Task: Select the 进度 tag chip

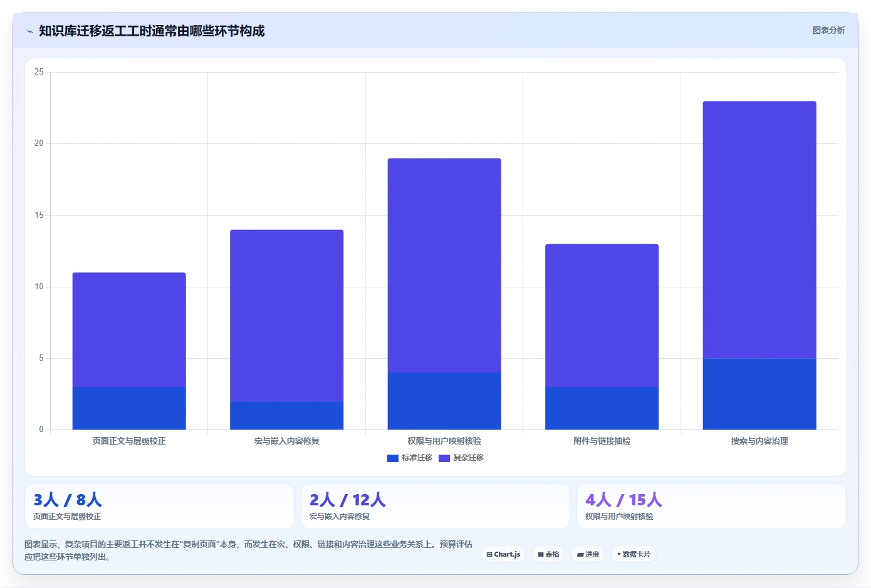Action: click(x=588, y=554)
